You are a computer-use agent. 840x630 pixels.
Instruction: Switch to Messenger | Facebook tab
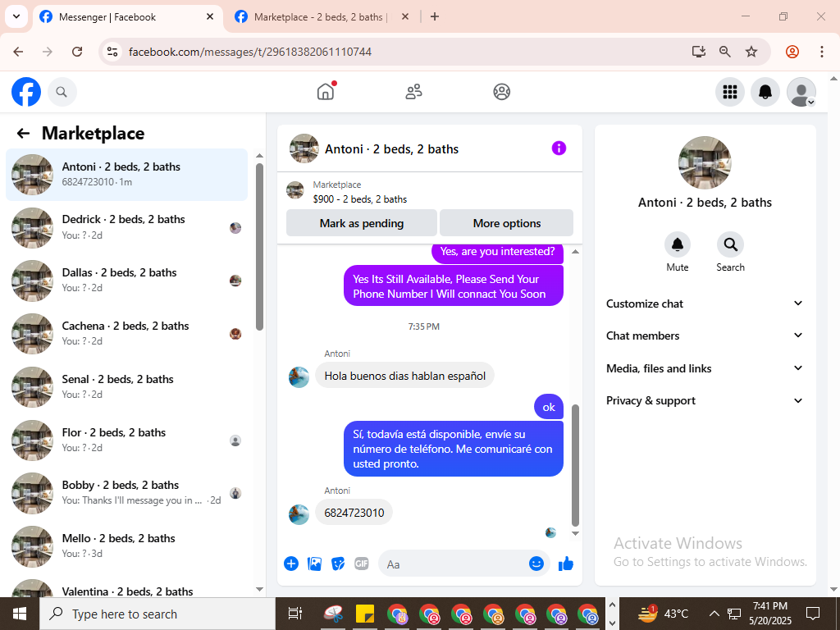click(127, 17)
